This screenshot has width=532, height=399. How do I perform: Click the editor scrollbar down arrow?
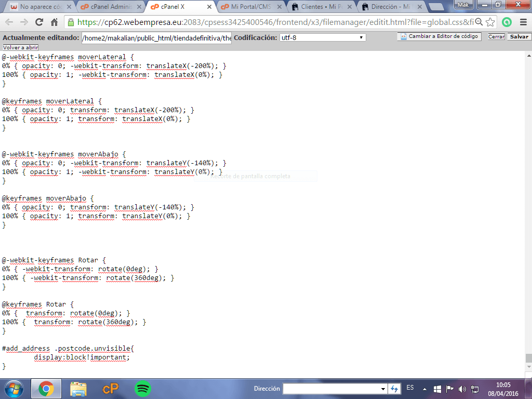click(x=528, y=367)
